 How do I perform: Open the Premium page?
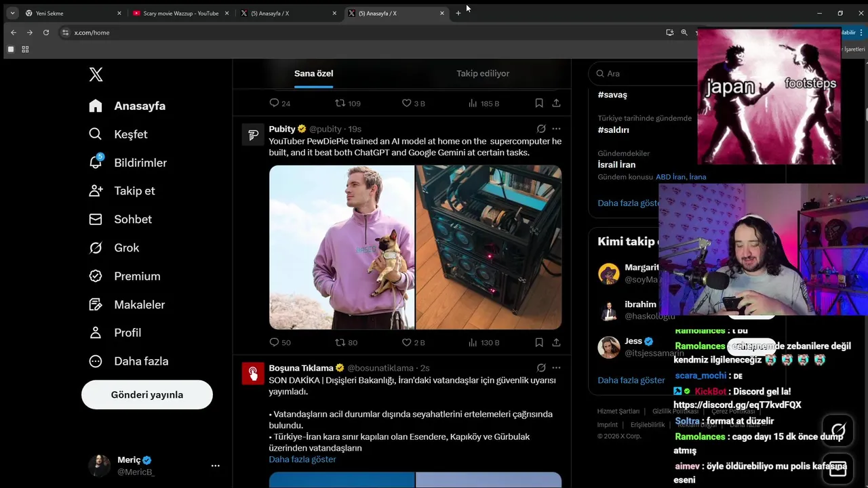[125, 276]
